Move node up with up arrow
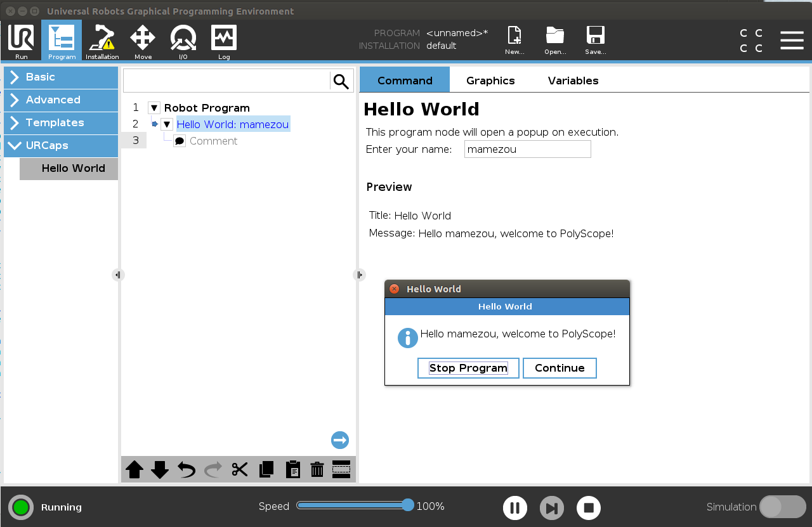Screen dimensions: 812x527 134,469
